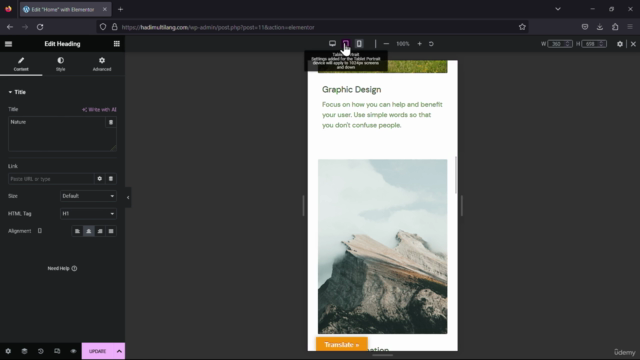
Task: Open link options gear icon
Action: click(x=100, y=179)
